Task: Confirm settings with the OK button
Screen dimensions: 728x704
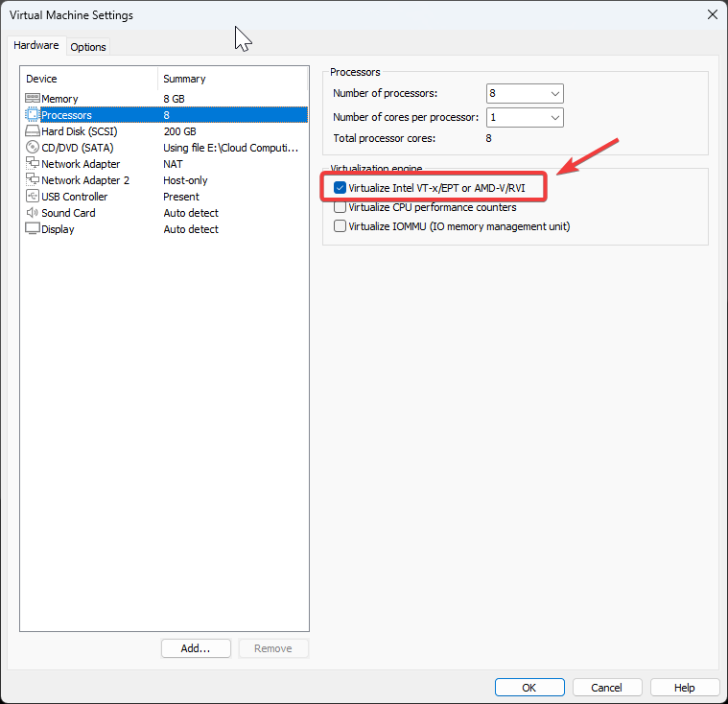Action: [529, 688]
